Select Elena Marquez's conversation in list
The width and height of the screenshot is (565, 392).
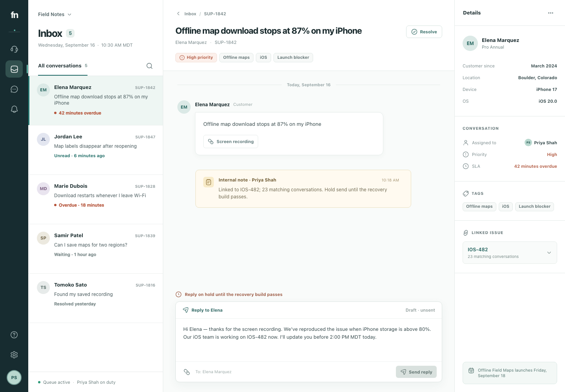click(x=96, y=100)
